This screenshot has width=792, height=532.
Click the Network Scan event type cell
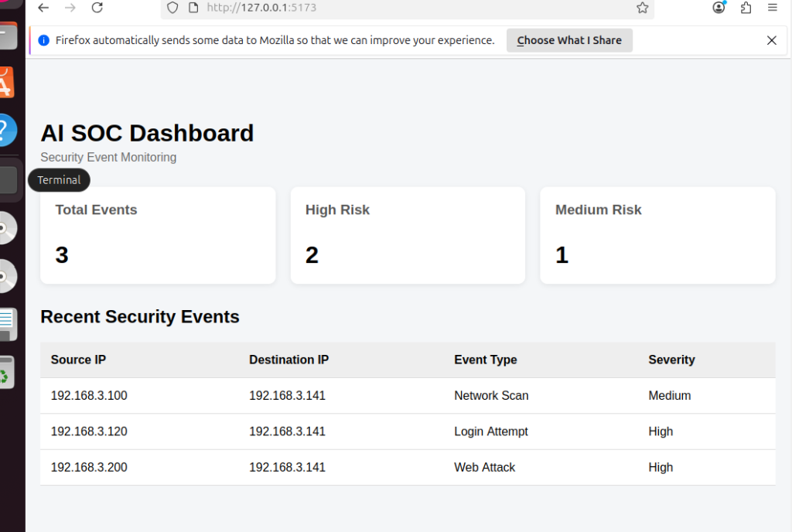491,396
